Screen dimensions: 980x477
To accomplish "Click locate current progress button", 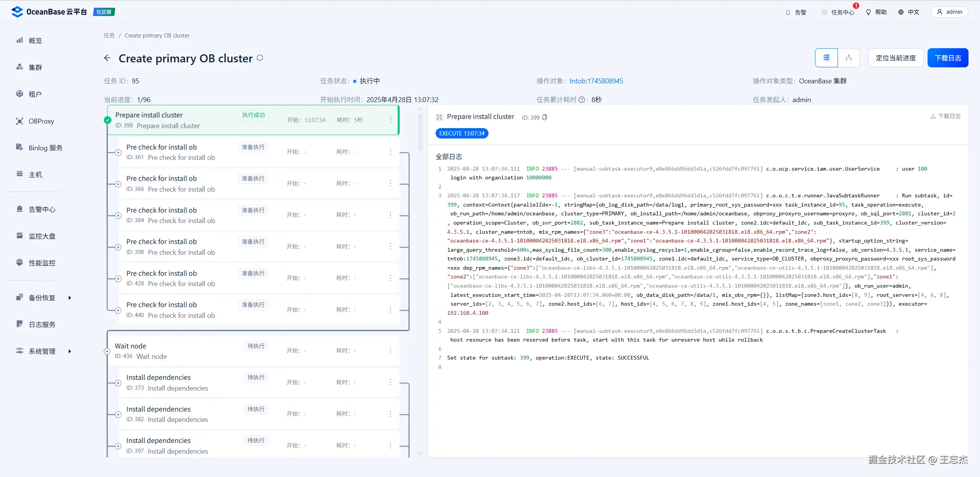I will pyautogui.click(x=895, y=58).
